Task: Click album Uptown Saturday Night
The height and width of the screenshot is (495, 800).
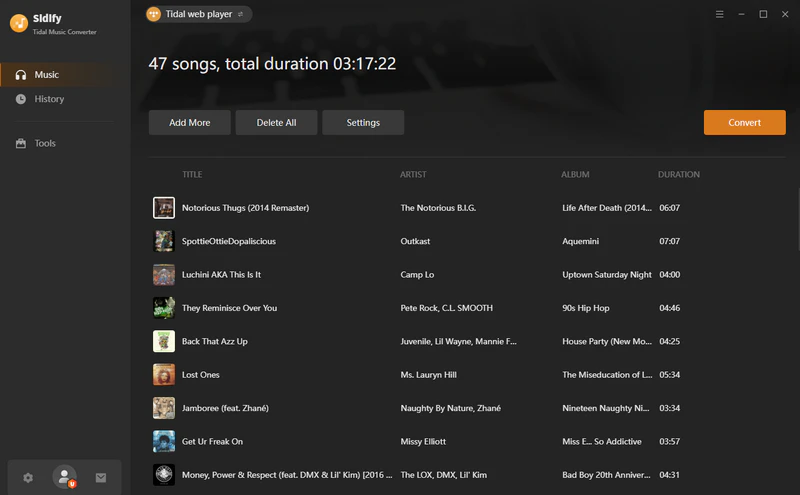Action: [607, 275]
